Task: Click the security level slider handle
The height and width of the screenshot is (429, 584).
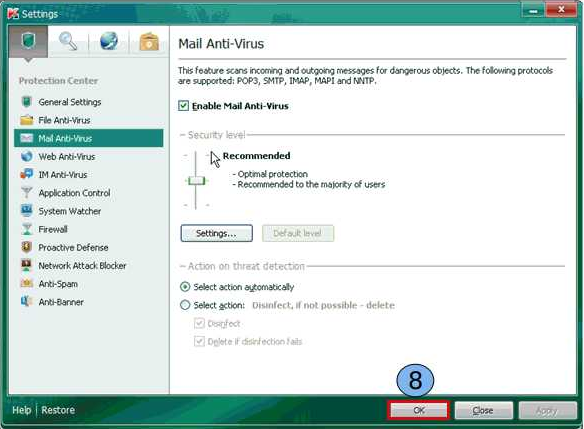Action: (x=196, y=181)
